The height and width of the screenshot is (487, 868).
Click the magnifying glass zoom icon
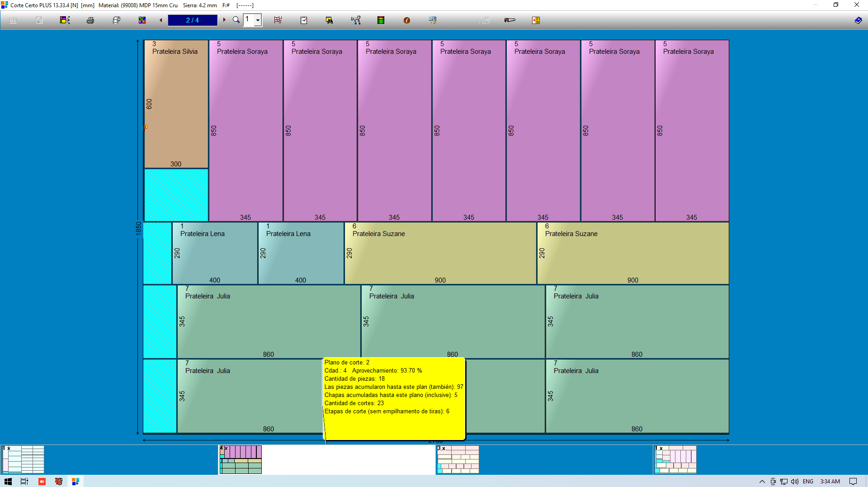coord(236,20)
